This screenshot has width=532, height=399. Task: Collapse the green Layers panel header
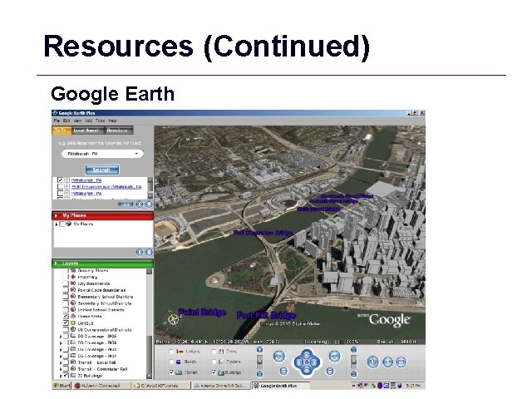102,264
